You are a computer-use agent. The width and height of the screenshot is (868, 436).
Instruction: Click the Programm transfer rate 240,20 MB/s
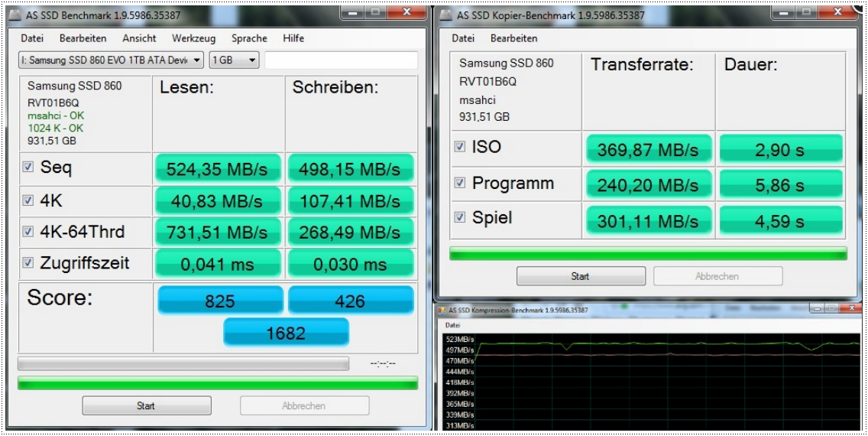pos(648,184)
